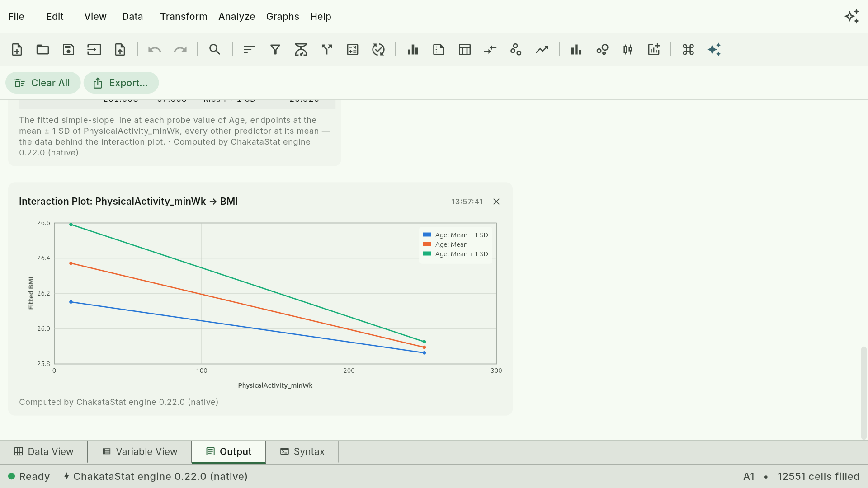This screenshot has width=868, height=488.
Task: Click the Clear All button
Action: pyautogui.click(x=43, y=83)
